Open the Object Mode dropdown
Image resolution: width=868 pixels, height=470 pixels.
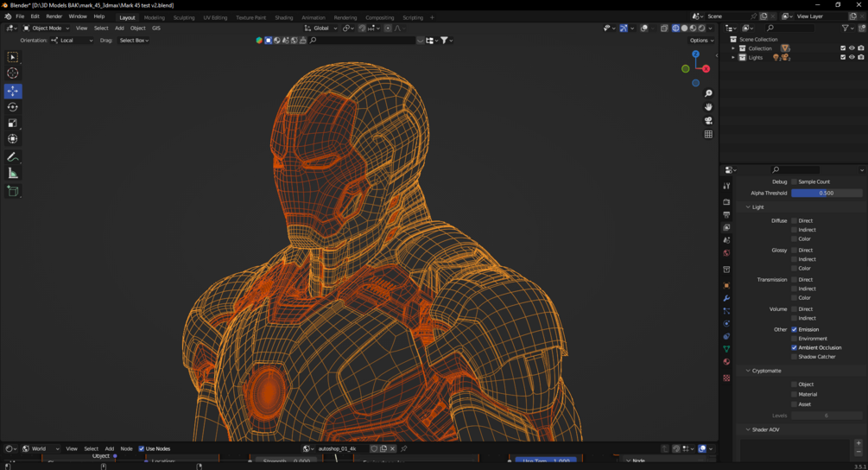click(46, 29)
